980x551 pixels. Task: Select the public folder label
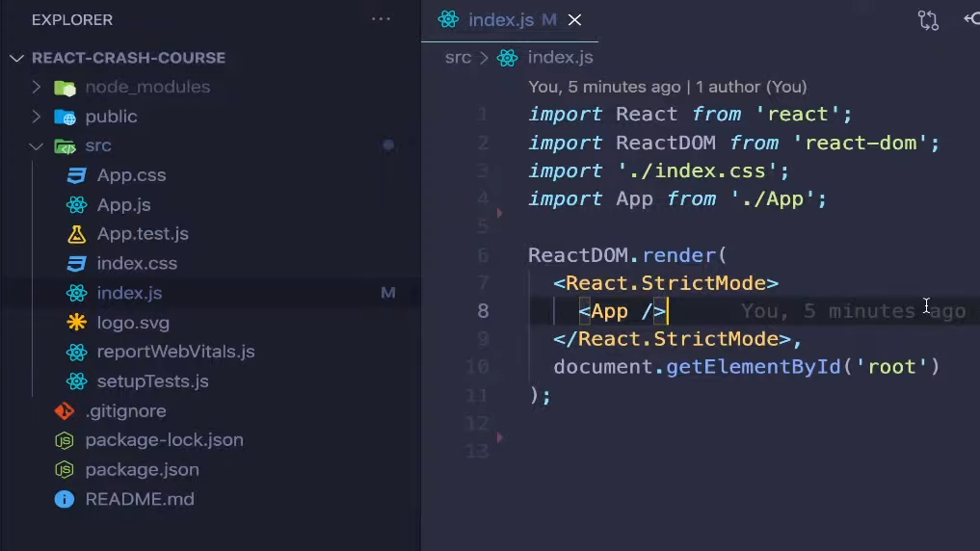pyautogui.click(x=111, y=117)
